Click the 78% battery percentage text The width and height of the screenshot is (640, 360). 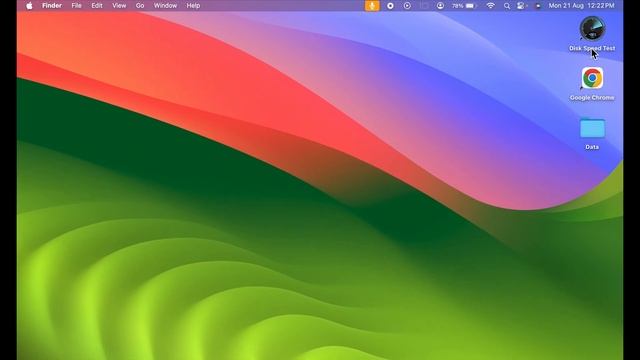pyautogui.click(x=458, y=6)
